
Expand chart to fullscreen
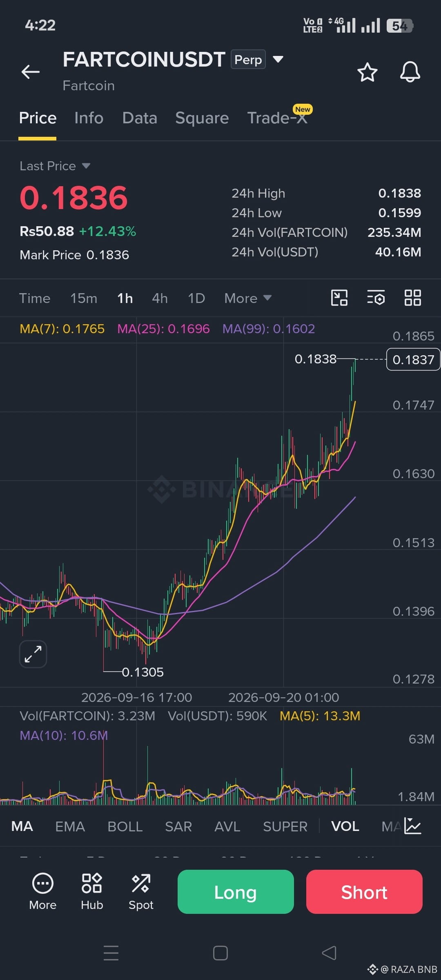pyautogui.click(x=33, y=654)
